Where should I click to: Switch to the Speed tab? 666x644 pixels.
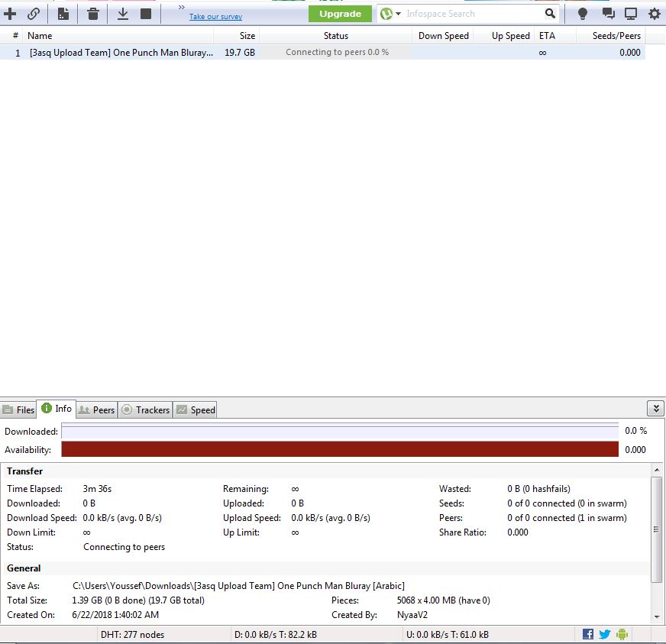pyautogui.click(x=196, y=410)
